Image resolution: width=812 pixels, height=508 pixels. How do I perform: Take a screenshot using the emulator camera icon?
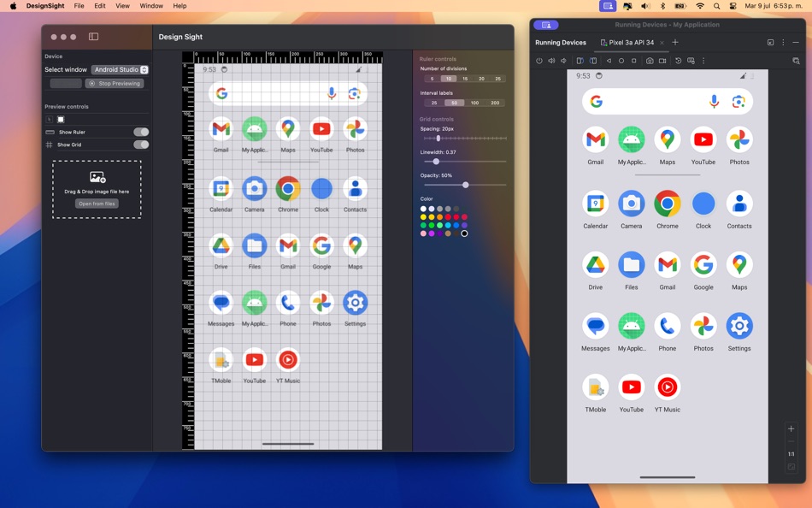(x=650, y=61)
